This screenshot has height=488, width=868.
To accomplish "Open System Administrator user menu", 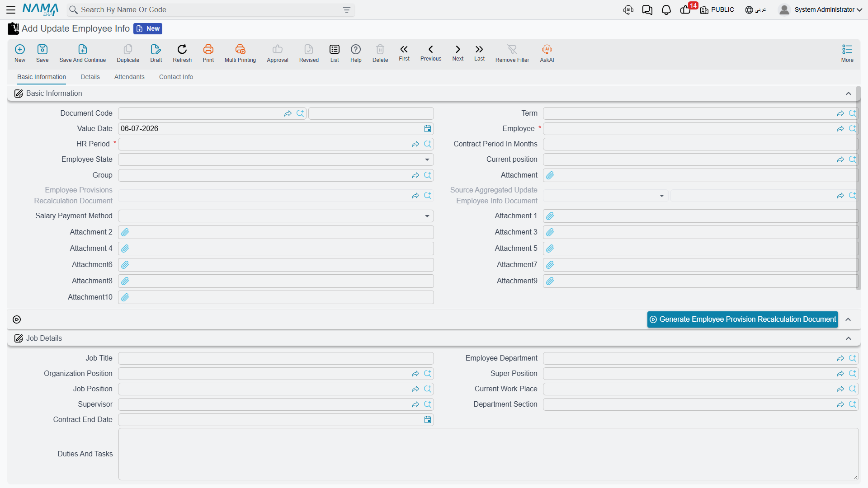I will tap(820, 10).
